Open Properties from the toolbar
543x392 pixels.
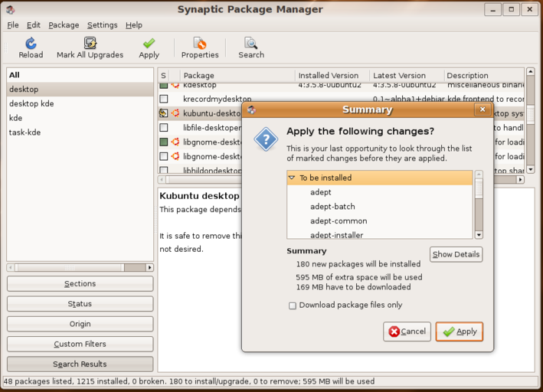point(200,44)
